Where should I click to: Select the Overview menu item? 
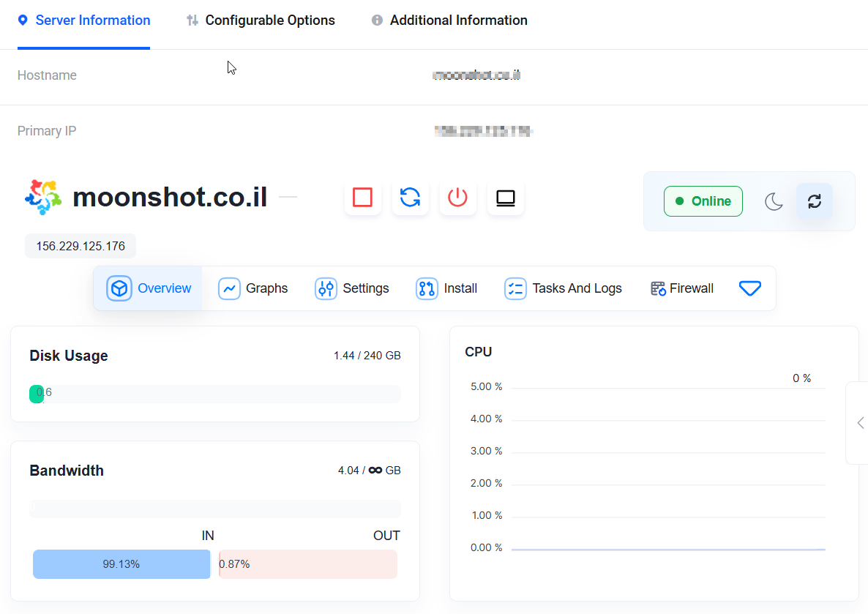pyautogui.click(x=149, y=288)
